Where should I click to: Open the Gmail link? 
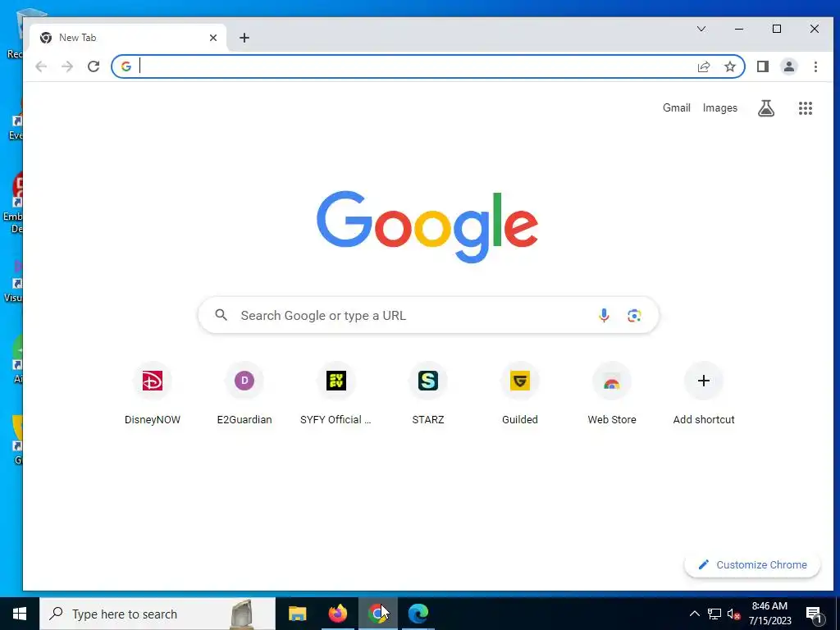[x=677, y=107]
